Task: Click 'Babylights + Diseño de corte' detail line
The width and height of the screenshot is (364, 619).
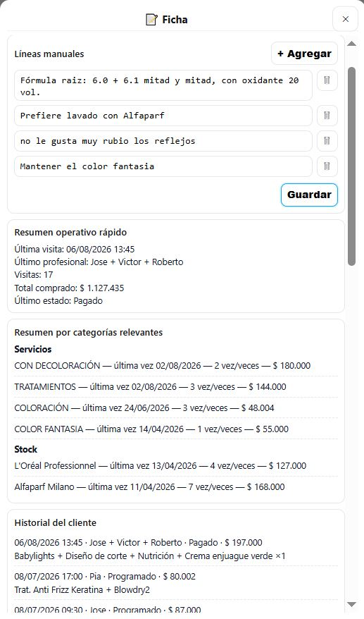Action: (x=150, y=556)
